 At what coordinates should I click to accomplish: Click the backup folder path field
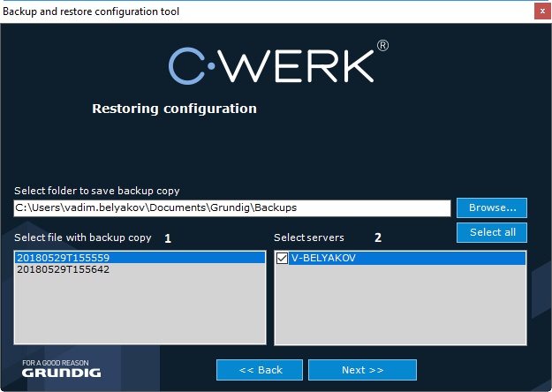[x=232, y=207]
